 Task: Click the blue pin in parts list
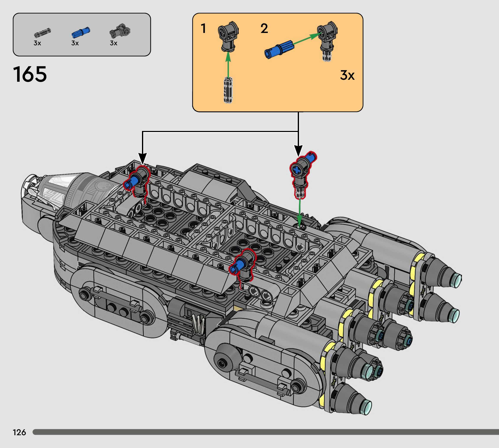click(81, 33)
